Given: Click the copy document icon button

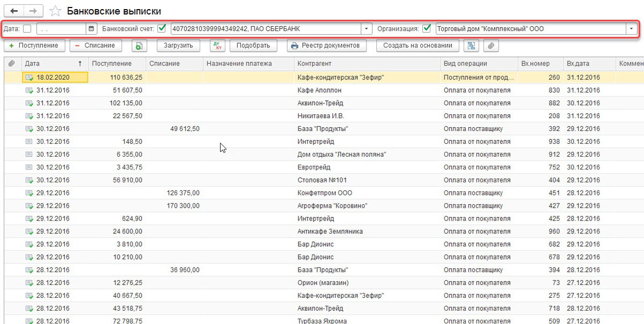Looking at the screenshot, I should coord(139,46).
